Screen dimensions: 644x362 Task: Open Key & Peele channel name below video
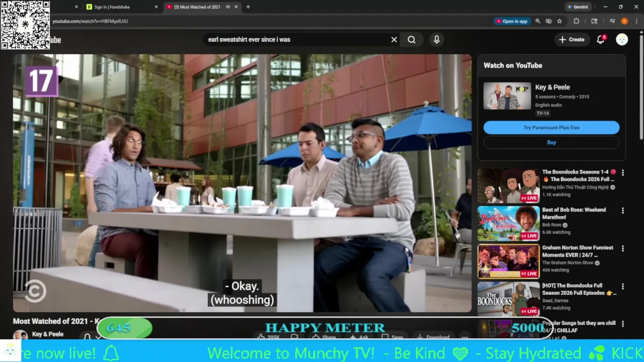coord(48,334)
